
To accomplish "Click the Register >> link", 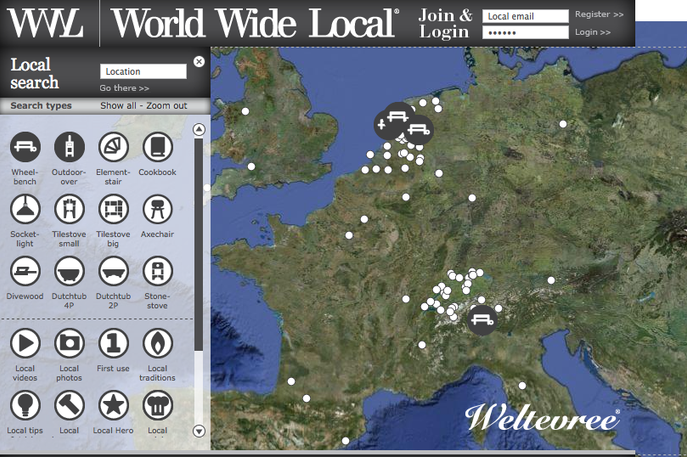I will [x=599, y=15].
